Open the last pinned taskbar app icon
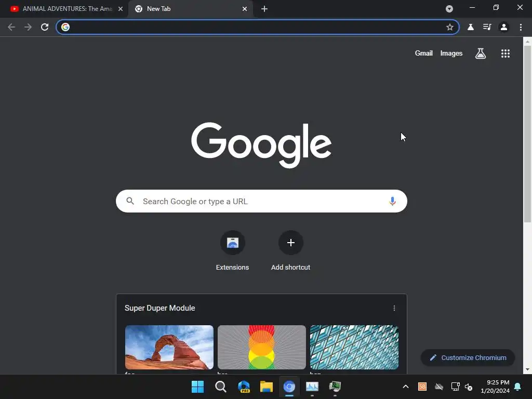This screenshot has width=532, height=399. click(x=335, y=387)
